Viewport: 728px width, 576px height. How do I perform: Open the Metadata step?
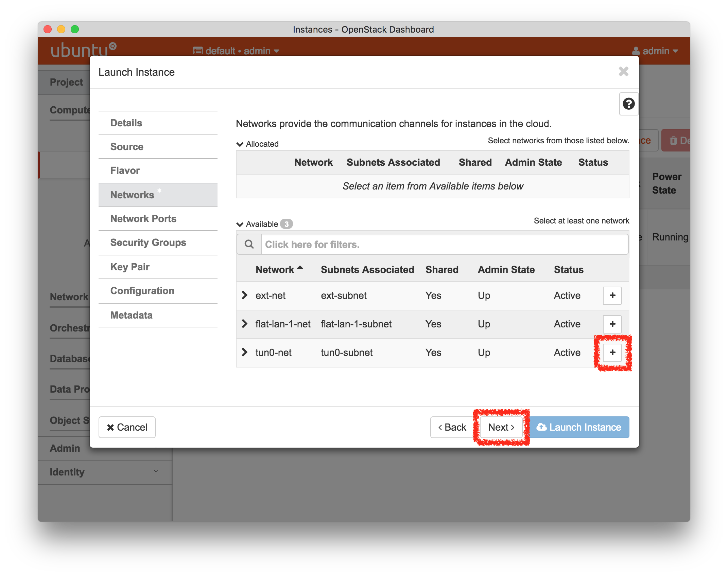(158, 315)
